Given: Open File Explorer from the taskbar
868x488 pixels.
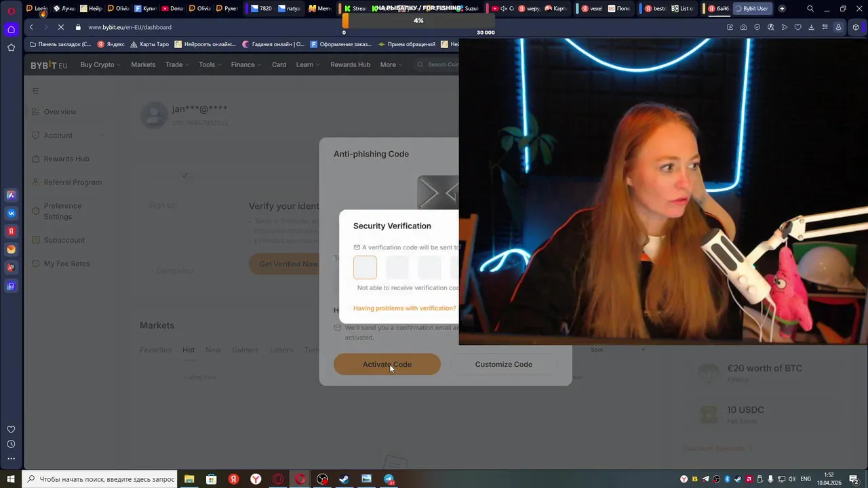Looking at the screenshot, I should coord(189,479).
